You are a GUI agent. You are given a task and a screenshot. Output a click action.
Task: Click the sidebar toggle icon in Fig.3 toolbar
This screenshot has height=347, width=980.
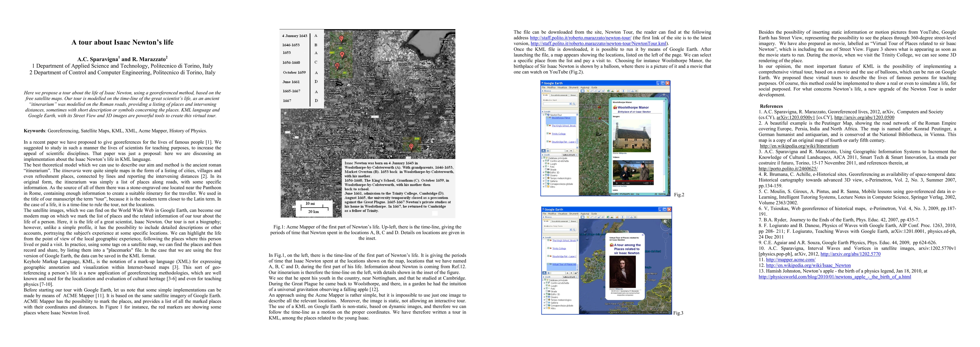582,217
